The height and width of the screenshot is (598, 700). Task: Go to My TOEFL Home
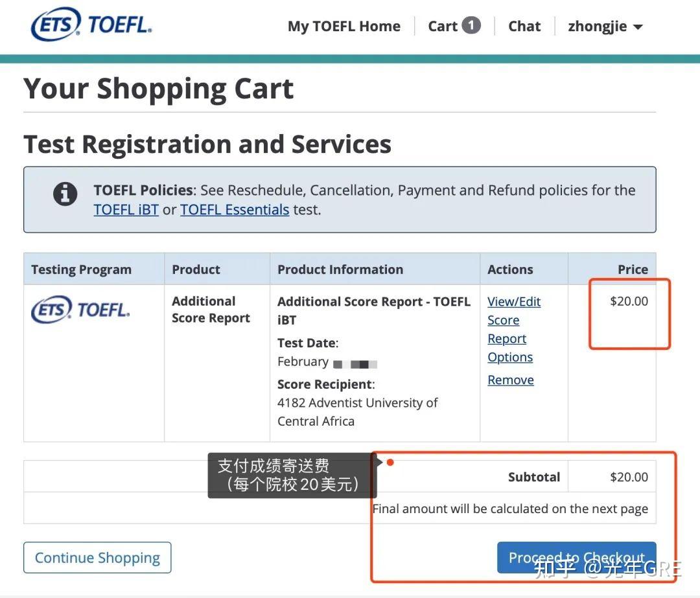(x=344, y=26)
